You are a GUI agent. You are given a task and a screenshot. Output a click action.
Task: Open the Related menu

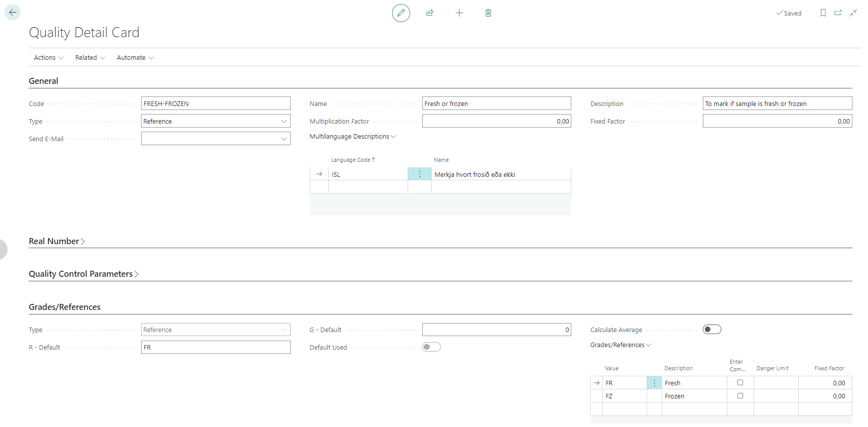click(x=90, y=58)
